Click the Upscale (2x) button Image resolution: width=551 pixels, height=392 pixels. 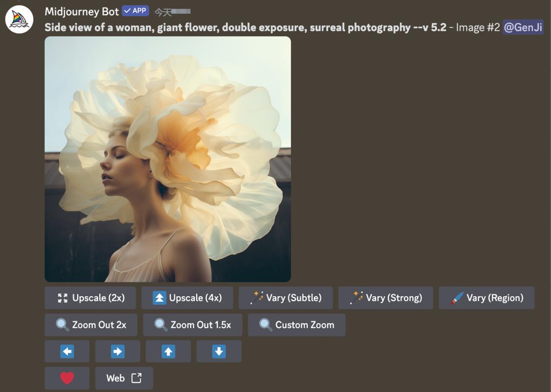[90, 298]
